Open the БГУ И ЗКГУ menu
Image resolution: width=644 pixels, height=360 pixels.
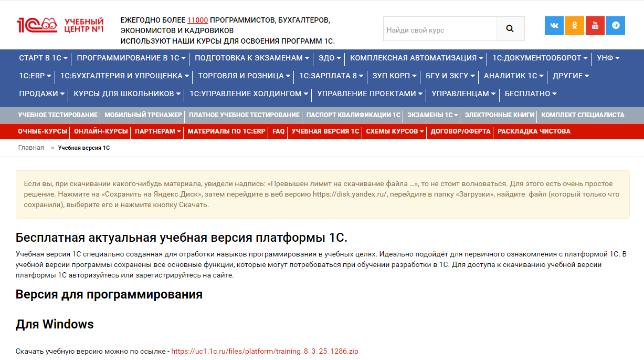click(x=450, y=76)
